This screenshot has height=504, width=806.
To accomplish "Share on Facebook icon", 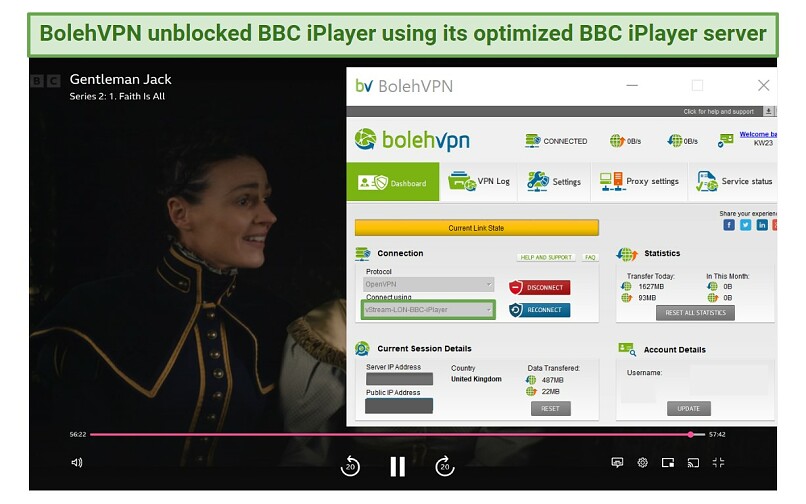I will click(729, 225).
